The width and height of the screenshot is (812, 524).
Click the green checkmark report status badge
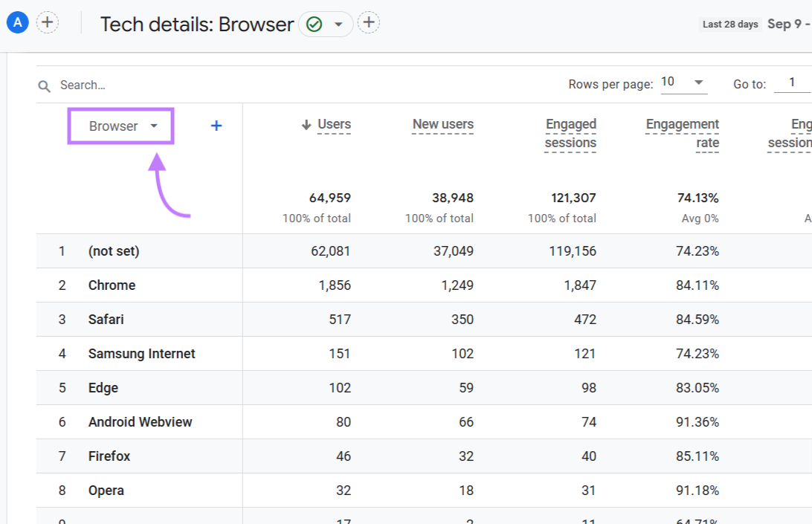pyautogui.click(x=312, y=24)
